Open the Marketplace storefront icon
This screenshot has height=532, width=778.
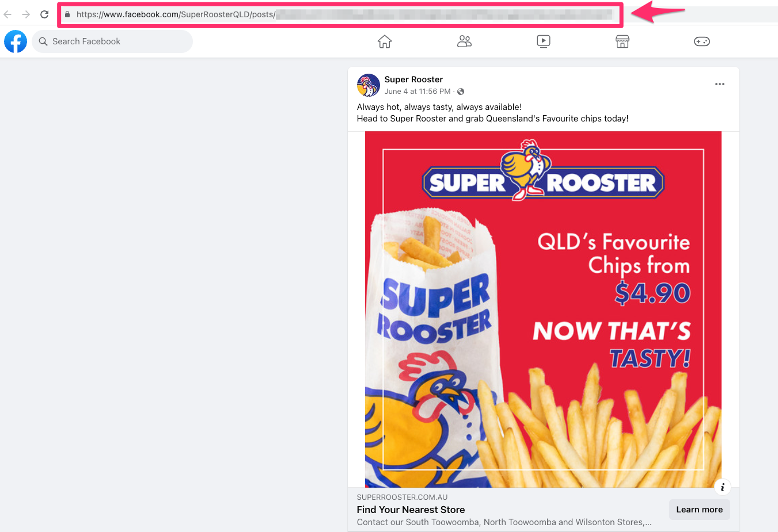623,41
